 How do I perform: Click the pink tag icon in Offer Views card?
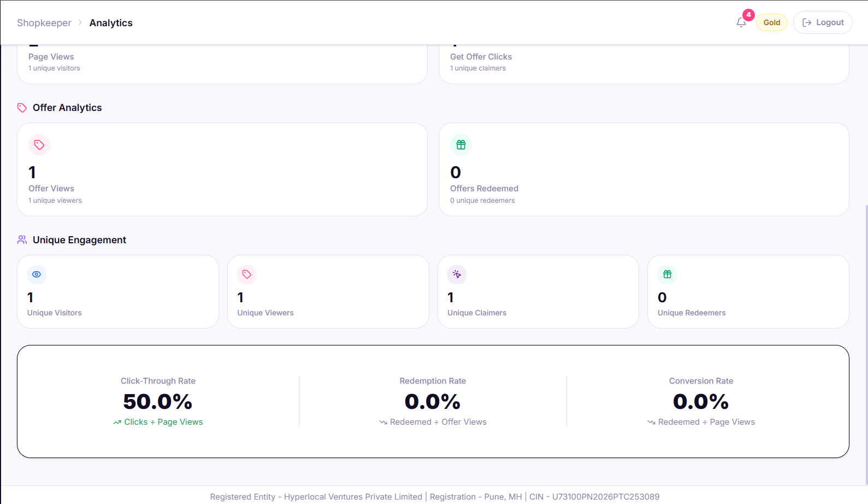click(39, 145)
